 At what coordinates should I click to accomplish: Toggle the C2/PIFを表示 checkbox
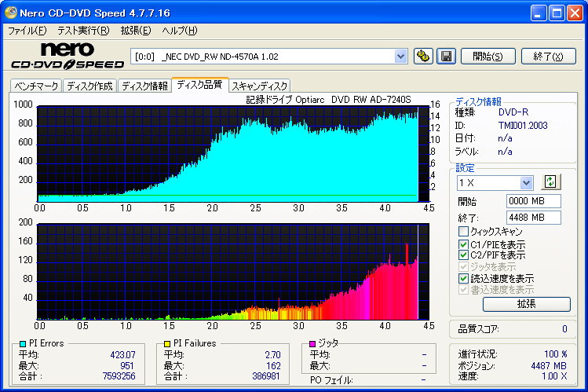click(463, 255)
